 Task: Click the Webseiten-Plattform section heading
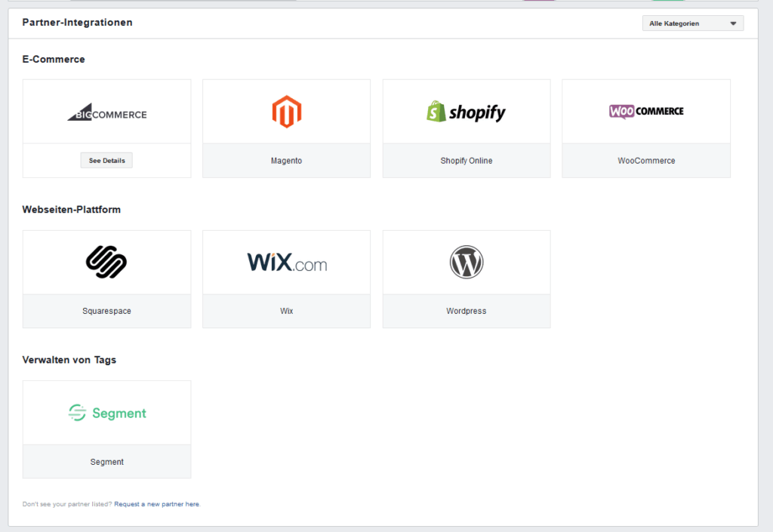coord(71,210)
